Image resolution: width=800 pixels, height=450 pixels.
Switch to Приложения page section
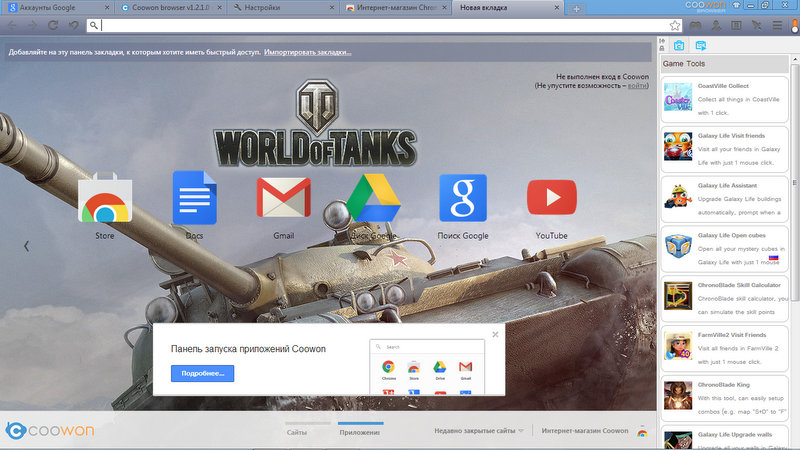360,432
